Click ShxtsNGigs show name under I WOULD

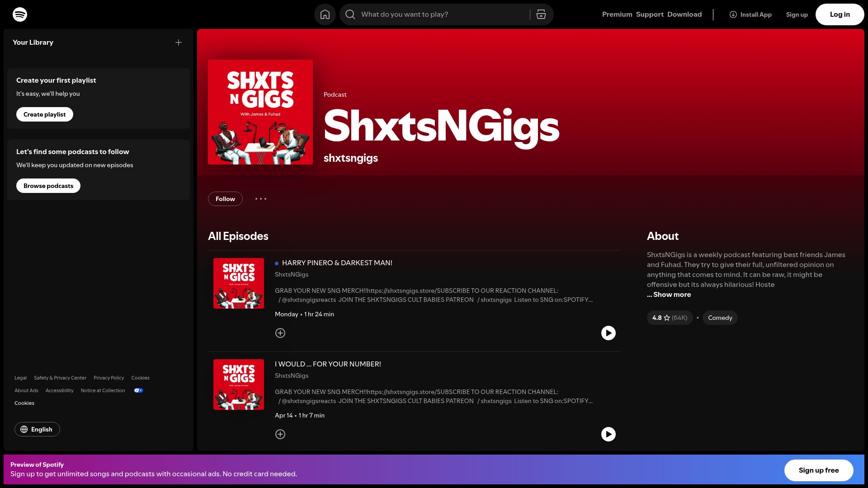(292, 376)
